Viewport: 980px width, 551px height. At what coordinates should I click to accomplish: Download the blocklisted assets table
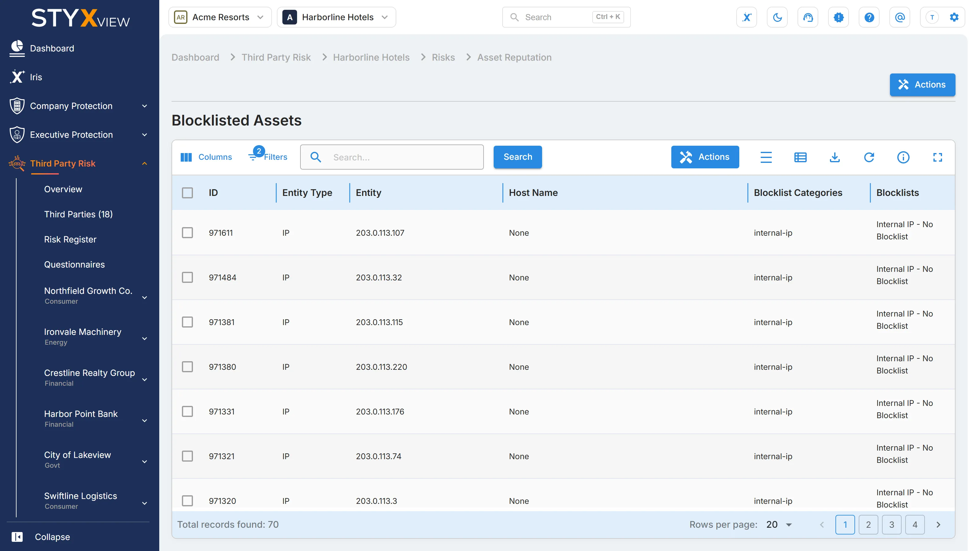(x=835, y=157)
